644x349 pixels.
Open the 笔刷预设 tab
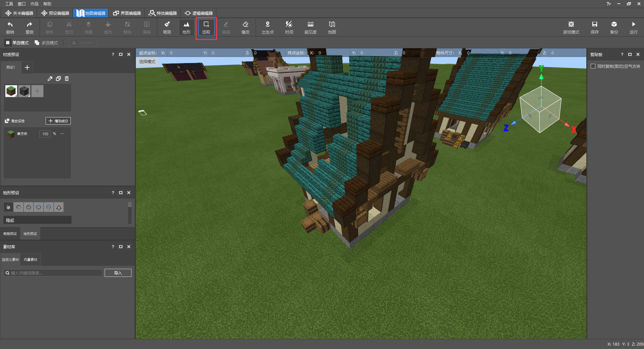pyautogui.click(x=10, y=234)
